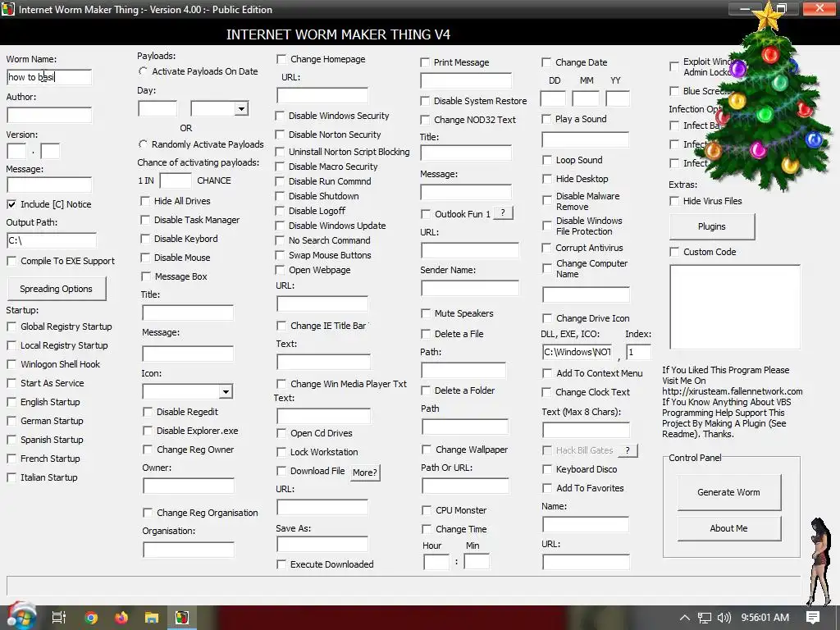Tick the Winlogon Shell Hook checkbox
Screen dimensions: 840x630
coord(11,364)
